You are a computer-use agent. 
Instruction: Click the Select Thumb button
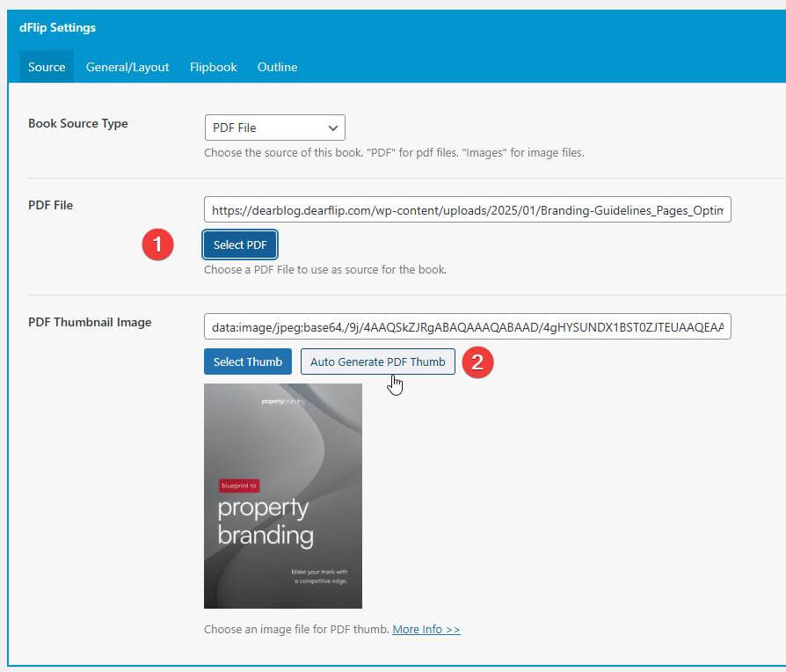coord(248,362)
